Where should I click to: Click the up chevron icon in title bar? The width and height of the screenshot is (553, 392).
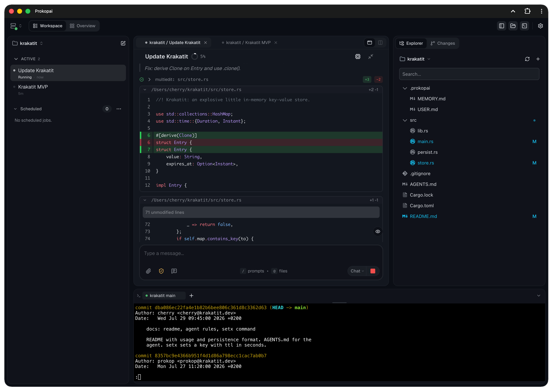(513, 11)
